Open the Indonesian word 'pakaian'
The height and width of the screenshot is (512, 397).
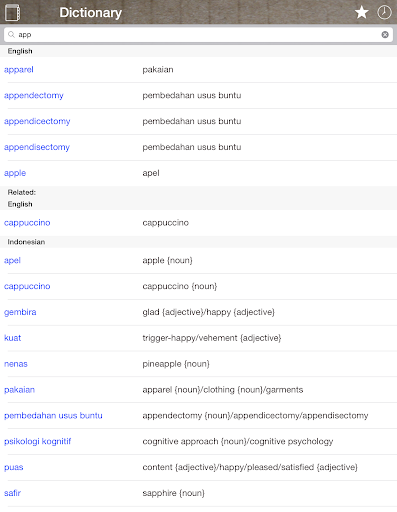(19, 390)
